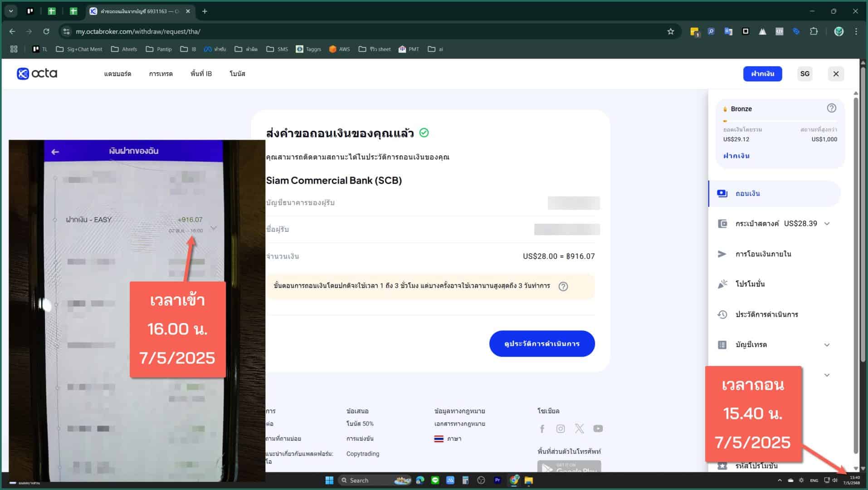868x490 pixels.
Task: Click the การโอนเงินภายใน arrow icon
Action: [x=722, y=254]
